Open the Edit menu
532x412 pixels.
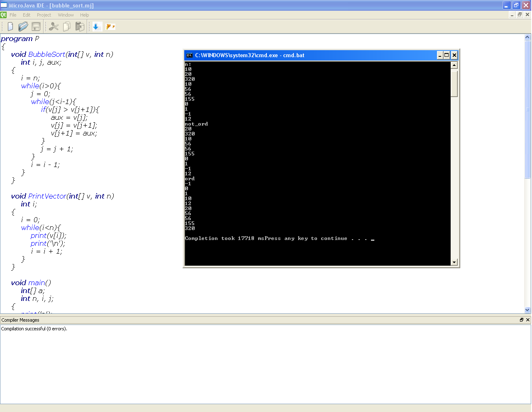(27, 15)
